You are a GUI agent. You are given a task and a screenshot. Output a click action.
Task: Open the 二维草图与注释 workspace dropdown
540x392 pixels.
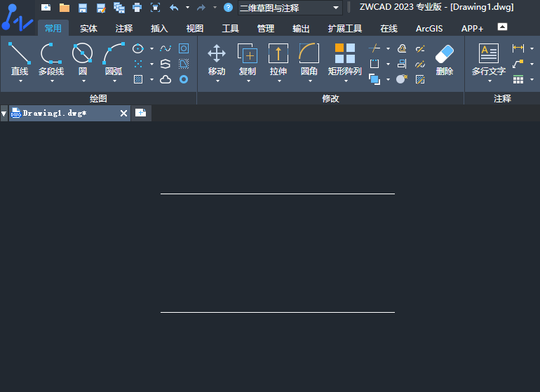click(x=290, y=8)
